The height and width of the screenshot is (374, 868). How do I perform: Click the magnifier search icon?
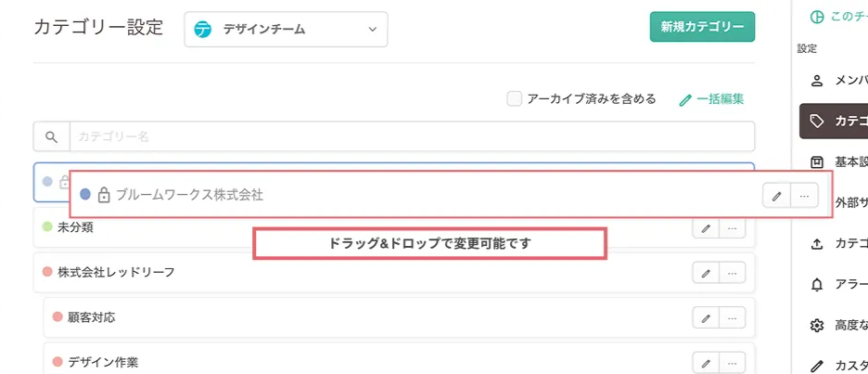[x=52, y=137]
